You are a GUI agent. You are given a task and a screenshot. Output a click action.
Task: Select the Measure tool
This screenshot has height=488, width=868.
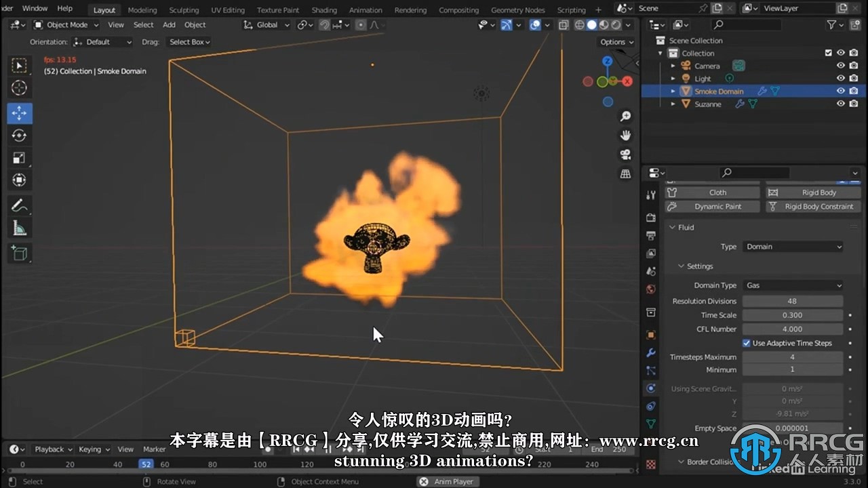tap(20, 228)
